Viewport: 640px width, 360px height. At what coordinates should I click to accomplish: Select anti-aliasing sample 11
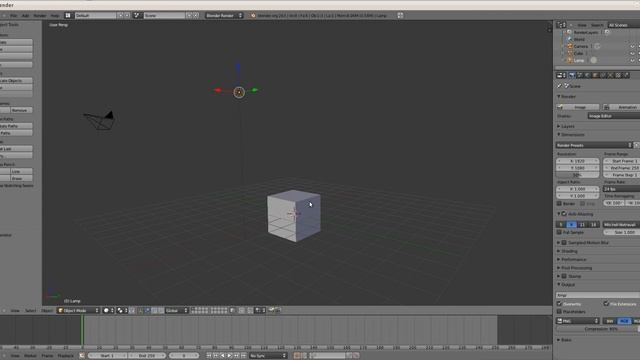[x=582, y=224]
